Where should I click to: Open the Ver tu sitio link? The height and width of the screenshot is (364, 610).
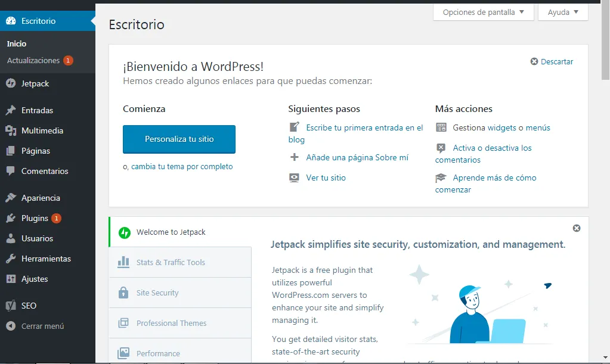pyautogui.click(x=326, y=178)
